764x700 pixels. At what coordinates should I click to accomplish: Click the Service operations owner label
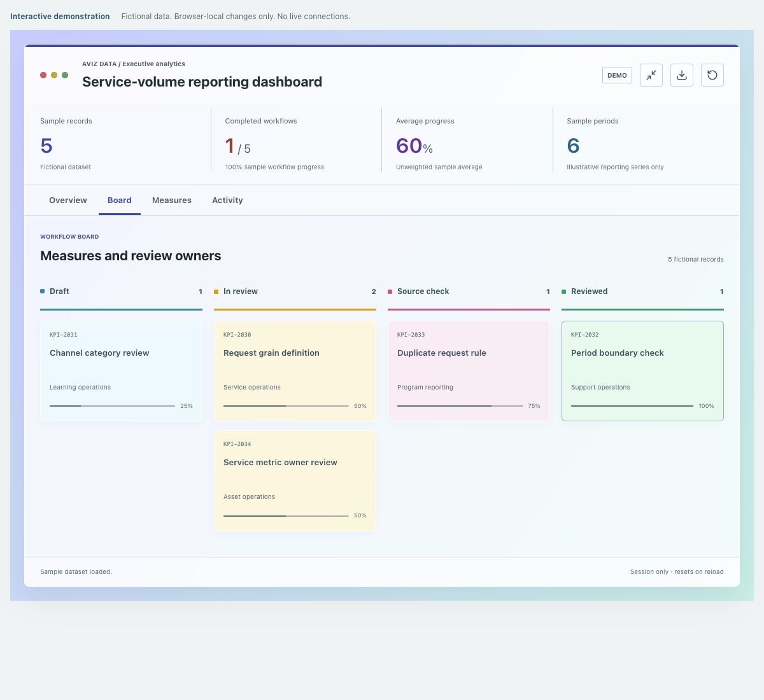point(252,387)
